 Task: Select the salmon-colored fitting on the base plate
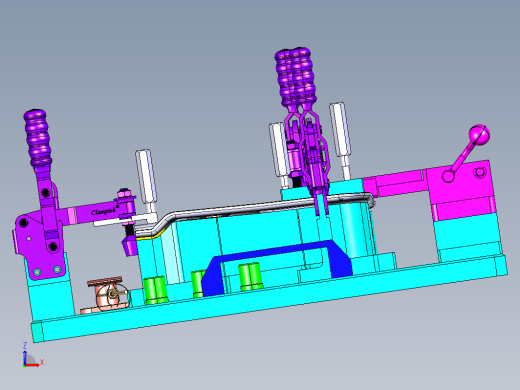click(105, 295)
